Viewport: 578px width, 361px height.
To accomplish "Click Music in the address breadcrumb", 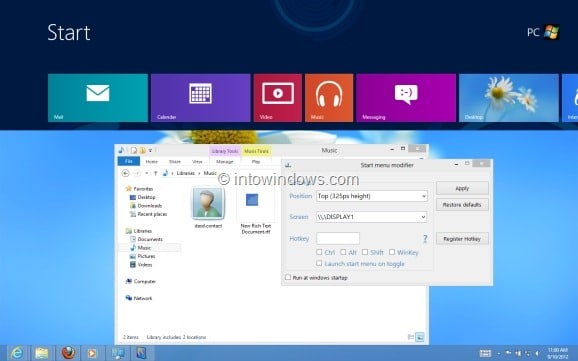I will 210,173.
